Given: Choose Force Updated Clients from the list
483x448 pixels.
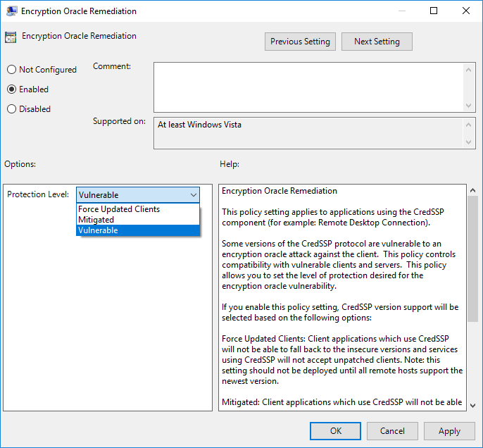Looking at the screenshot, I should click(138, 209).
